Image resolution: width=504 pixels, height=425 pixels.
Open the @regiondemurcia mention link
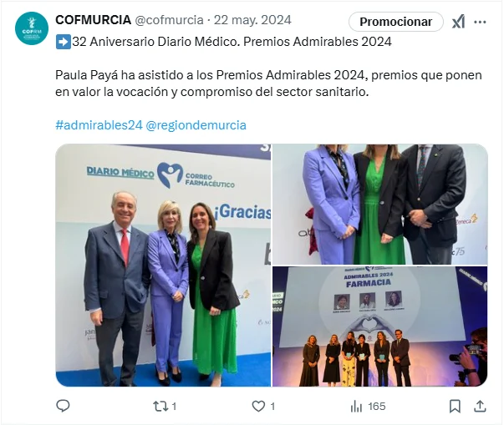tap(196, 125)
